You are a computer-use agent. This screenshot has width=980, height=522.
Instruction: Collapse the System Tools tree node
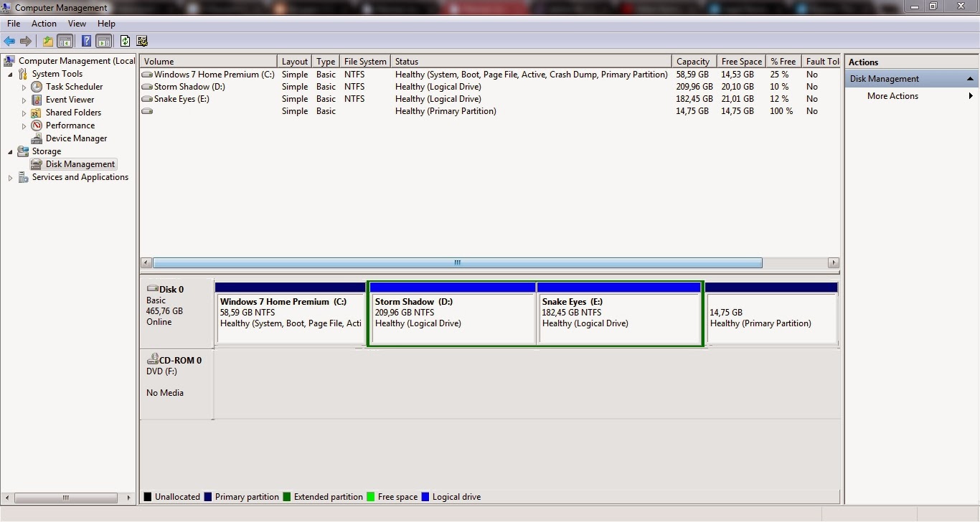(10, 75)
